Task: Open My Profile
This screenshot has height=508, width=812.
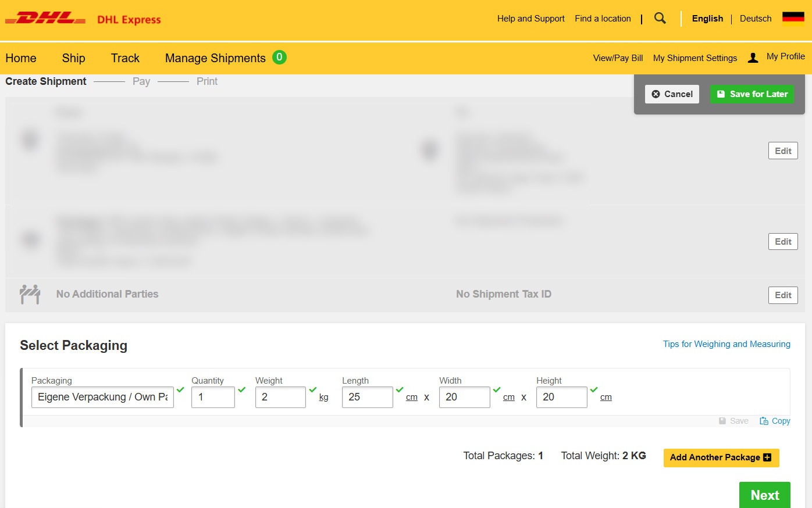Action: coord(786,56)
